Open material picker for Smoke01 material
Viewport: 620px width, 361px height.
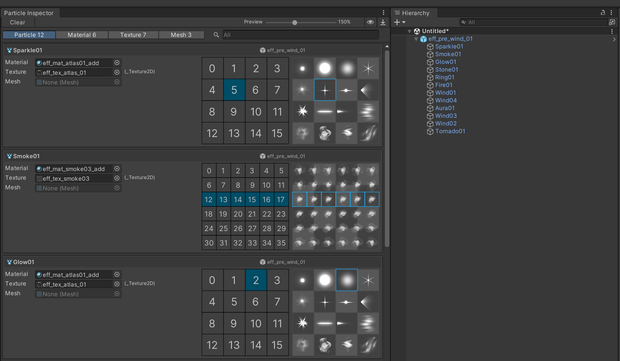(117, 168)
